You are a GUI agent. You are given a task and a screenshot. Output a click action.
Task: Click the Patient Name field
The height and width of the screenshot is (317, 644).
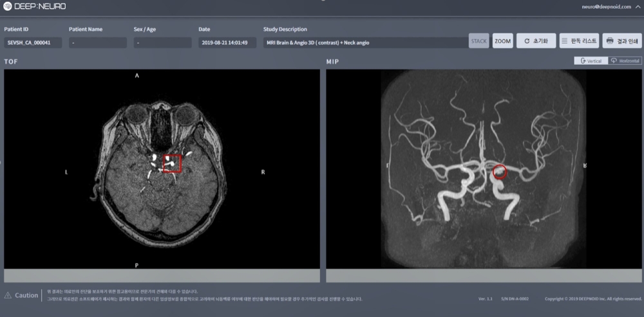click(98, 42)
